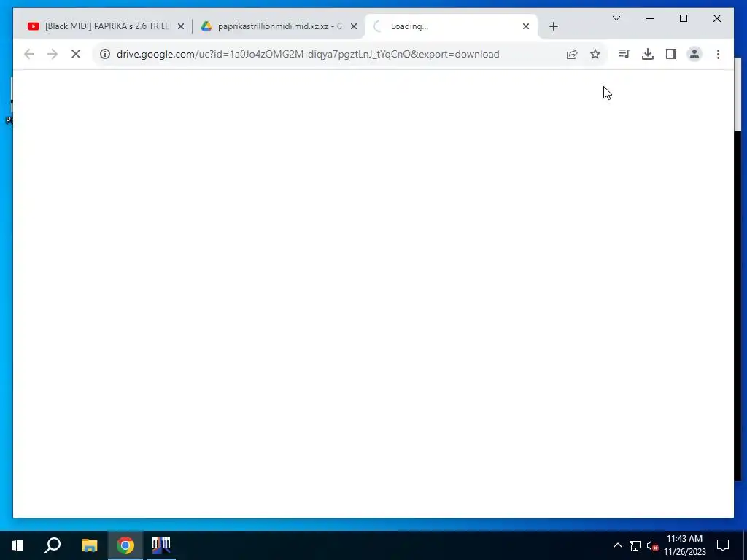Screen dimensions: 747x560
Task: Open the clock showing 11:43 AM
Action: [x=684, y=545]
